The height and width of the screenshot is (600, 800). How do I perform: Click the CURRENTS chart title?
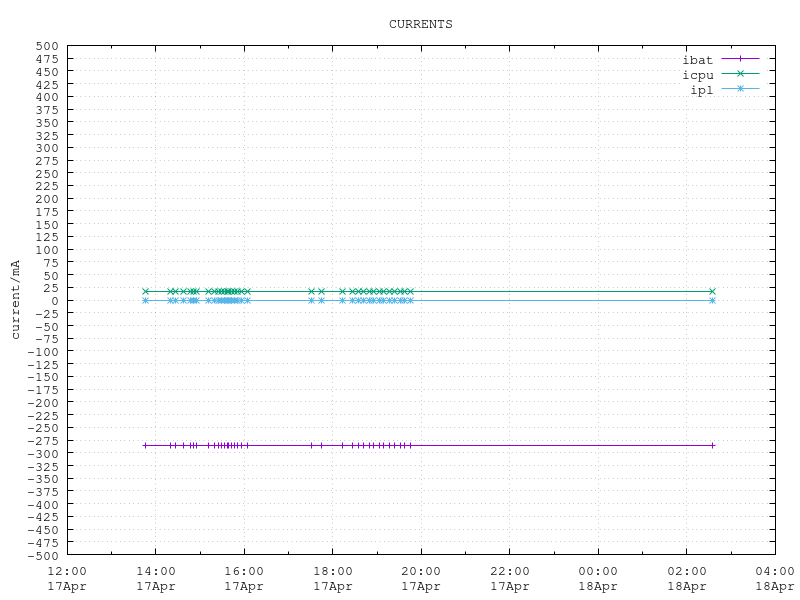(x=420, y=24)
